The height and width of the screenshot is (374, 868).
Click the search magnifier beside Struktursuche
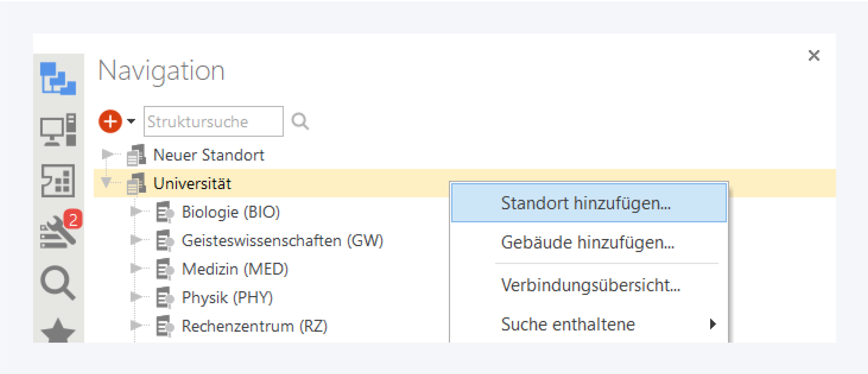300,121
